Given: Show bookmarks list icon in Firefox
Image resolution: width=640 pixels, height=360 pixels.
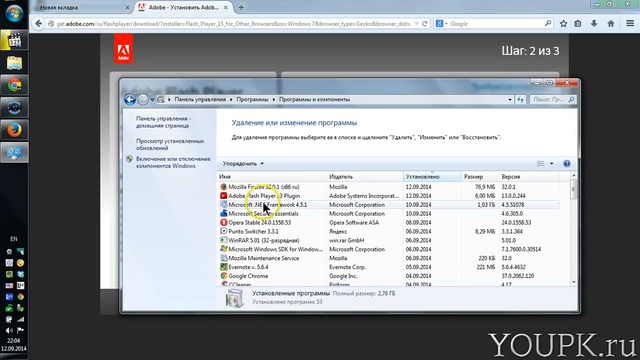Looking at the screenshot, I should 578,24.
